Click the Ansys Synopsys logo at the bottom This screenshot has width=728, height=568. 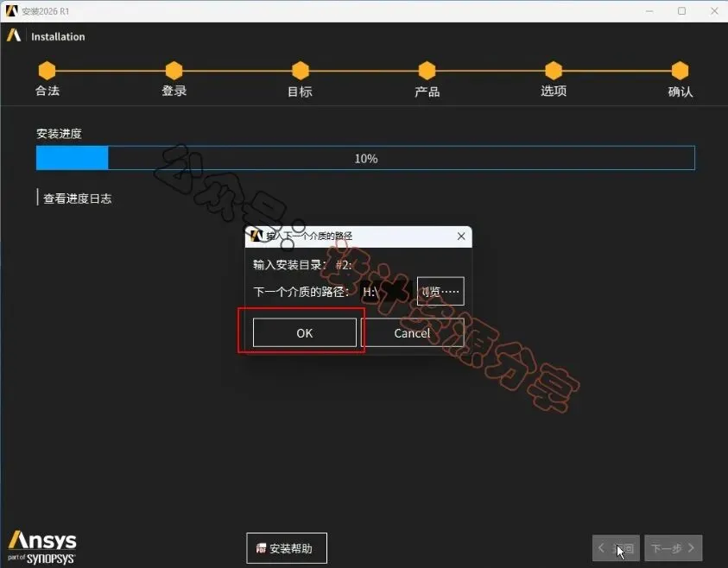coord(41,547)
